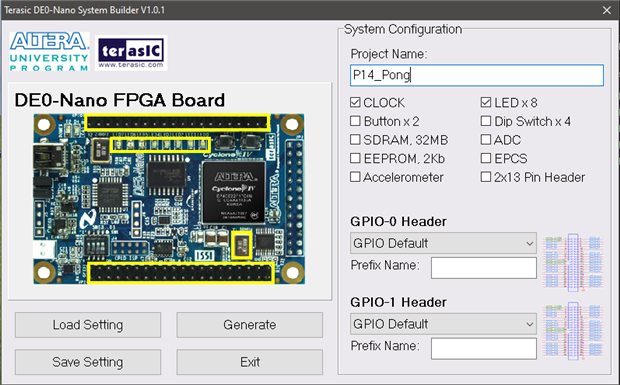620x385 pixels.
Task: Click the 'DE0-Nano FPGA Board' heading
Action: [x=120, y=100]
